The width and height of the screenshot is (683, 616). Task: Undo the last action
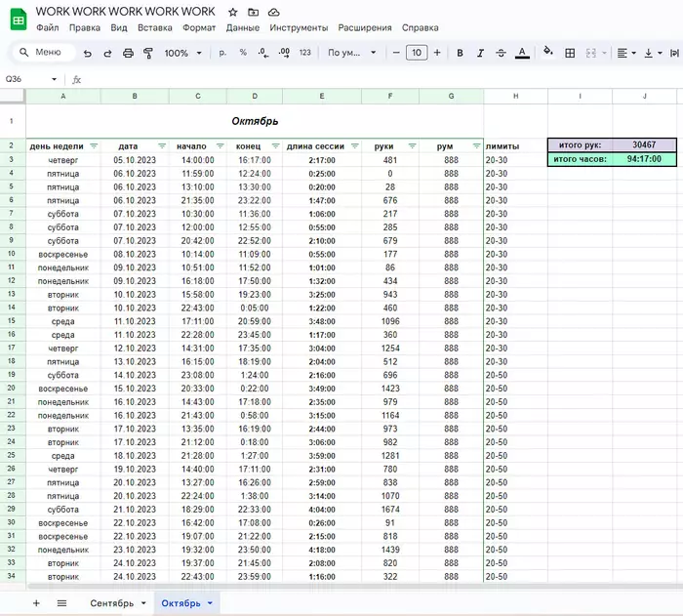pyautogui.click(x=88, y=53)
